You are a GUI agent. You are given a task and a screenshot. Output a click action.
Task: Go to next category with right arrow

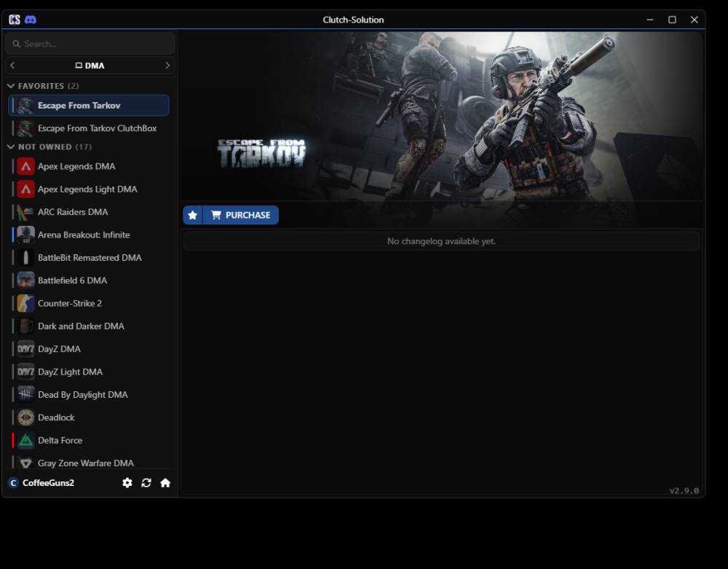click(x=167, y=66)
